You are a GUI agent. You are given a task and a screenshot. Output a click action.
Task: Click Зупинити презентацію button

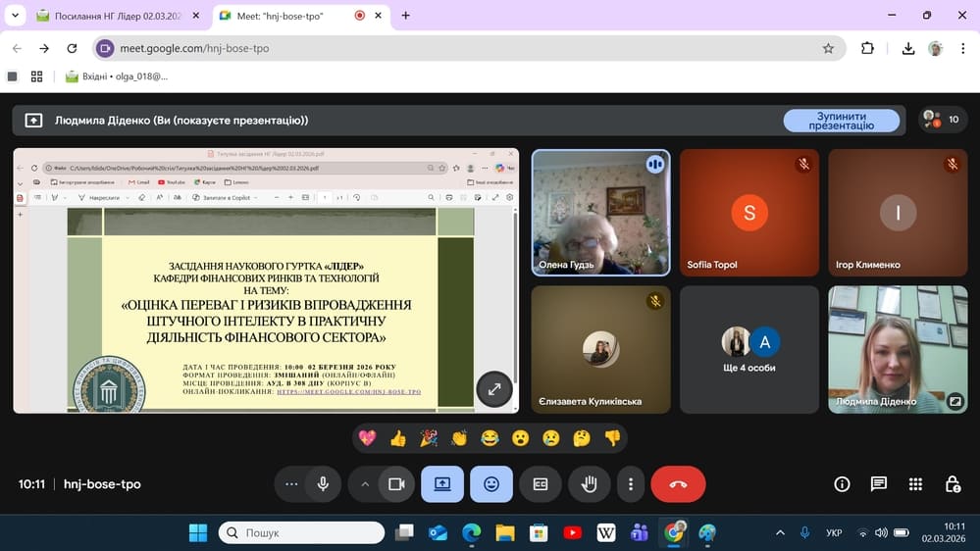(841, 121)
